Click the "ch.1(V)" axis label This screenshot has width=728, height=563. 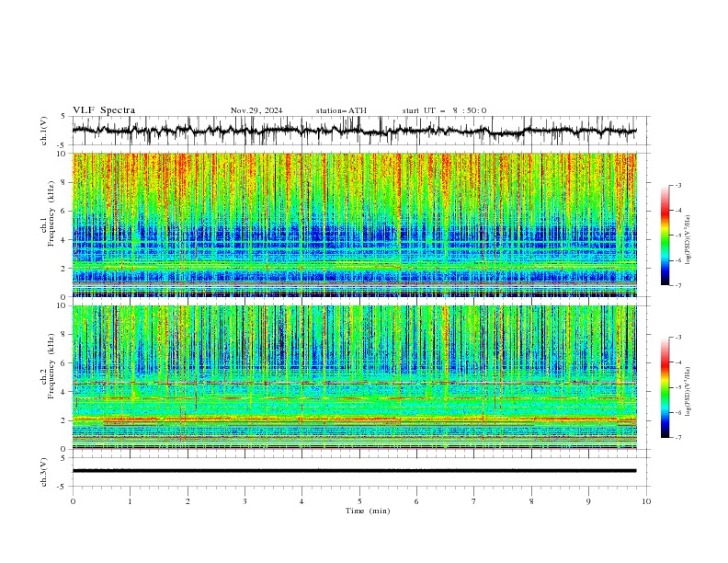pyautogui.click(x=44, y=131)
